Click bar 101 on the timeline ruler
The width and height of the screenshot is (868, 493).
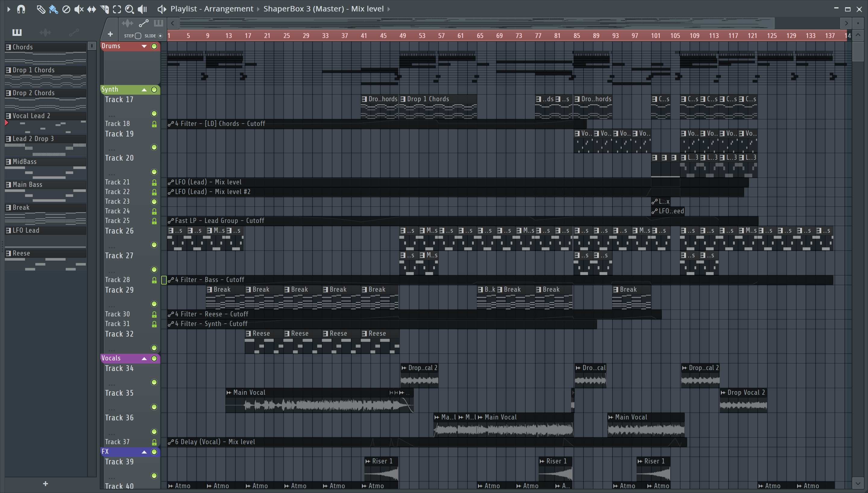click(x=656, y=36)
